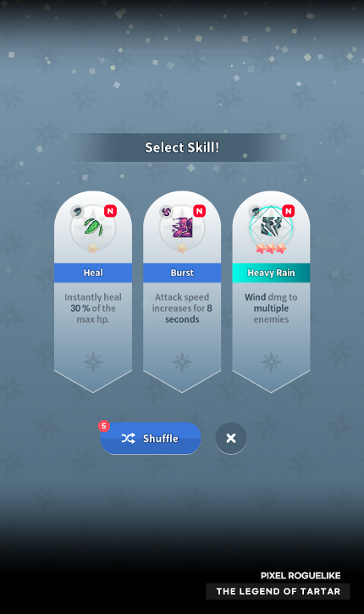Tap the red N badge on Heavy Rain
This screenshot has height=614, width=364.
[289, 211]
